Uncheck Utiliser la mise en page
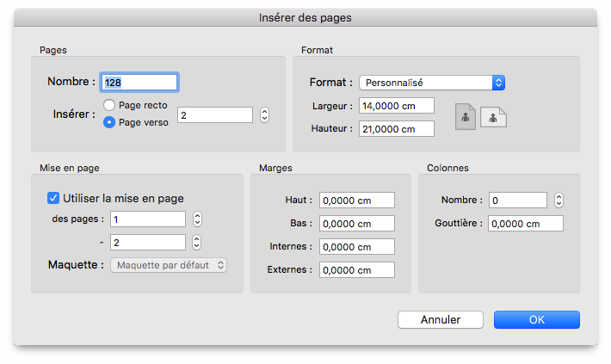Screen dimensions: 611x364 click(x=53, y=198)
